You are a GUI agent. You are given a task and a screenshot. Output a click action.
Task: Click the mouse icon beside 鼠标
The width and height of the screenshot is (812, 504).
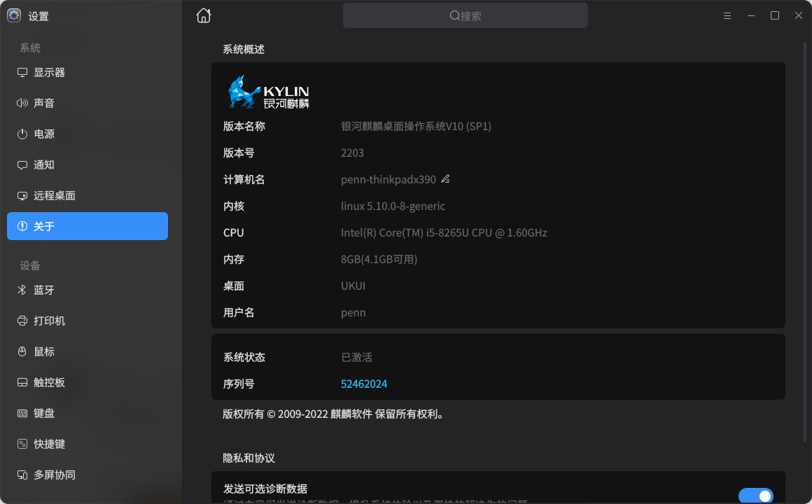22,351
